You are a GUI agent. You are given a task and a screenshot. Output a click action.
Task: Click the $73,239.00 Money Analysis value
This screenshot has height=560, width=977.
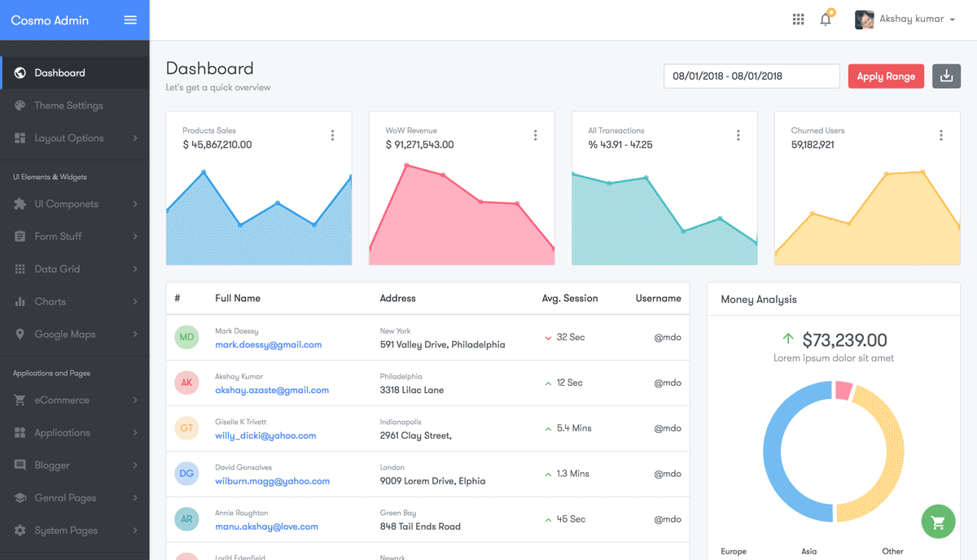click(x=844, y=340)
